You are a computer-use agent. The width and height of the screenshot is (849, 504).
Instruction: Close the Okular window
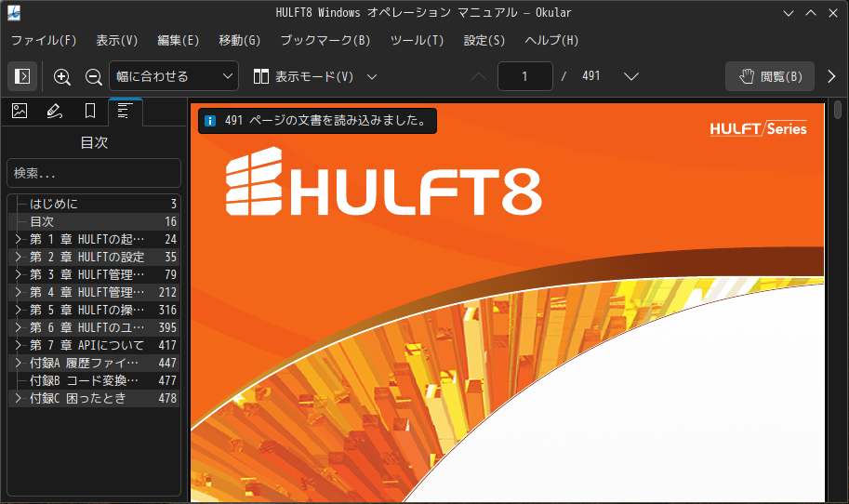(x=833, y=13)
